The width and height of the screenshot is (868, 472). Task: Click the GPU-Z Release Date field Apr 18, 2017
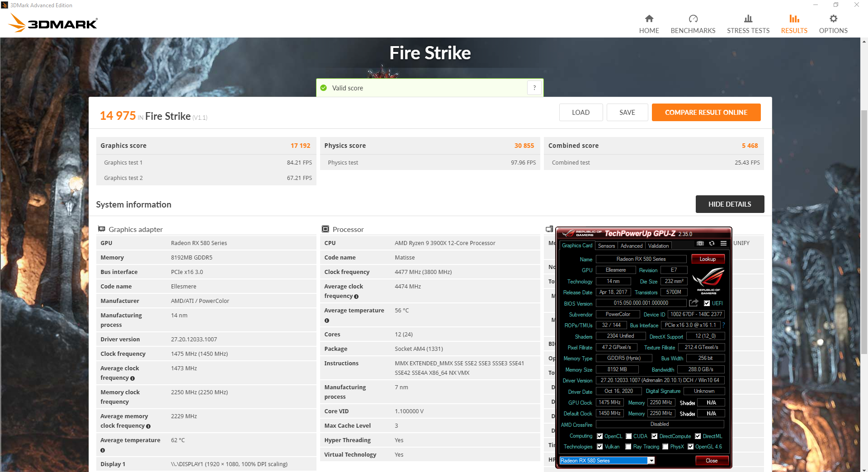pos(613,292)
